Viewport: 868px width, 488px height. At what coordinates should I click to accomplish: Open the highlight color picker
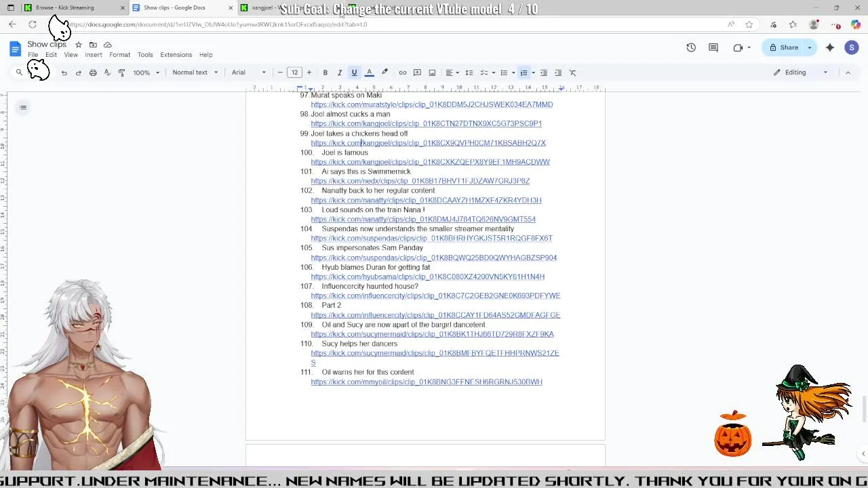pyautogui.click(x=384, y=73)
